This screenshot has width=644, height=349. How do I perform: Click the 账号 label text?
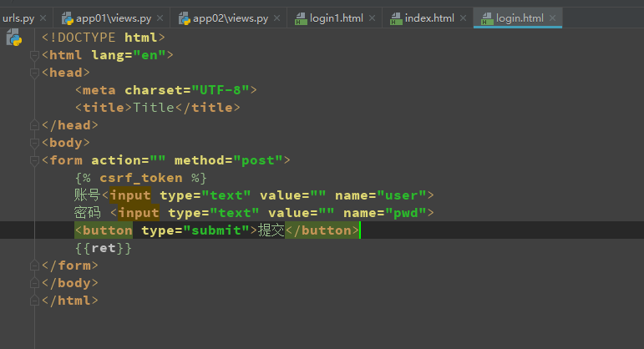[87, 195]
